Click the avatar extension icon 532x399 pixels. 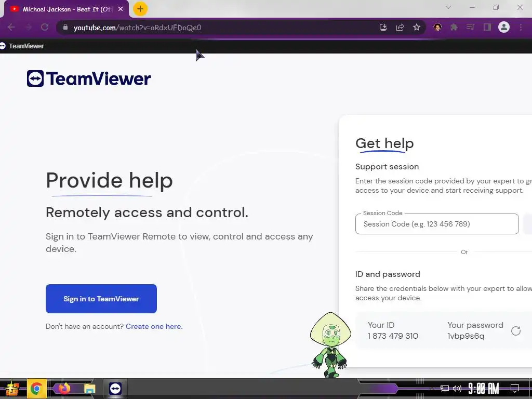tap(437, 27)
